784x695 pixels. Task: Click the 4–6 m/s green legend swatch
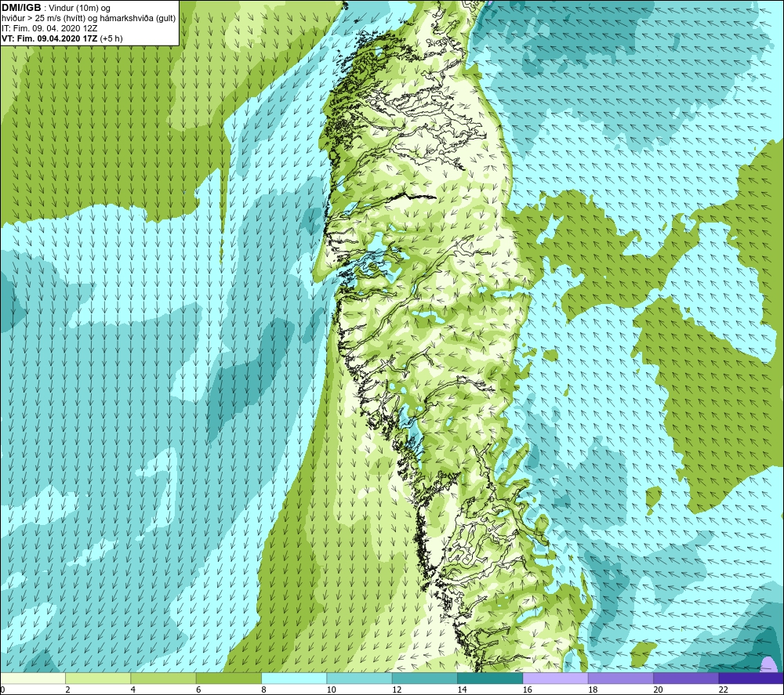164,678
